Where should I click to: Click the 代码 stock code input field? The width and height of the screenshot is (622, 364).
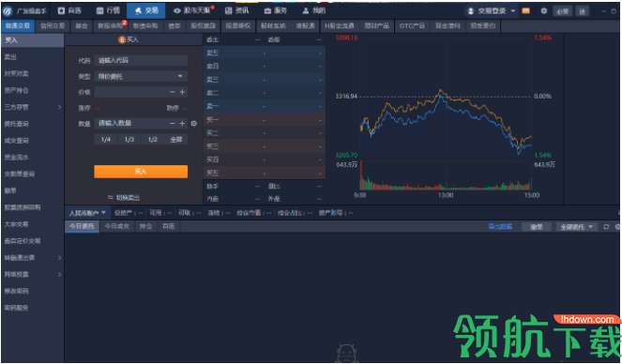[141, 61]
